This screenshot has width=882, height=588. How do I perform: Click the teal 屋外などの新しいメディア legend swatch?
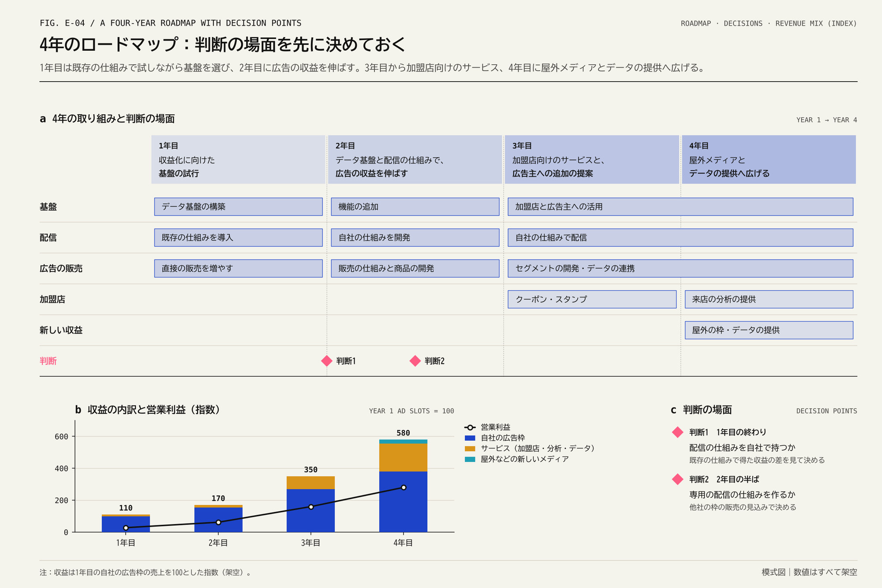pos(470,459)
